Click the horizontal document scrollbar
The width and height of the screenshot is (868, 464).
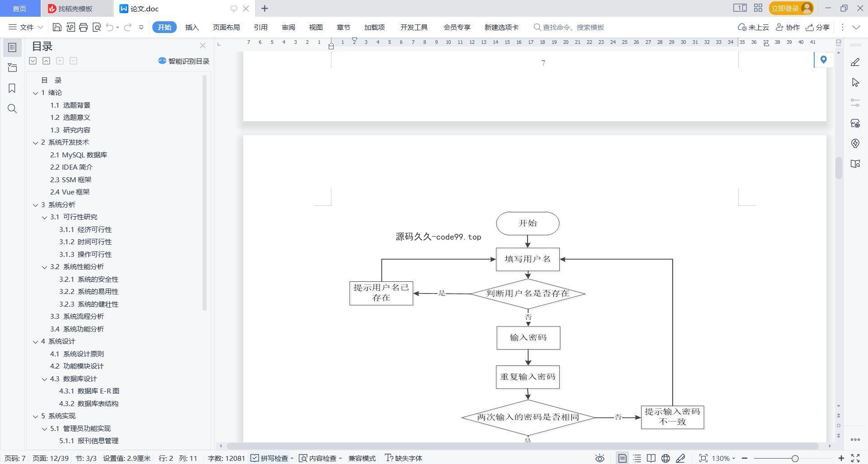click(x=523, y=446)
